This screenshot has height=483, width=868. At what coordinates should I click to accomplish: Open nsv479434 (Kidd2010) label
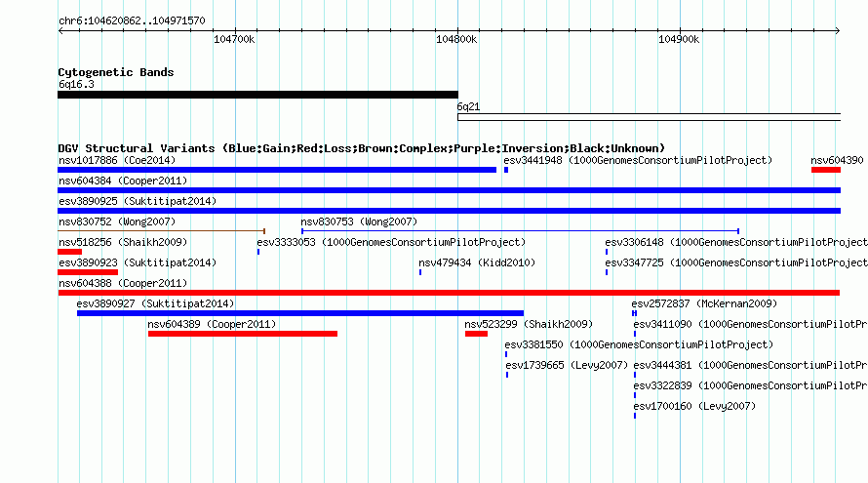477,262
